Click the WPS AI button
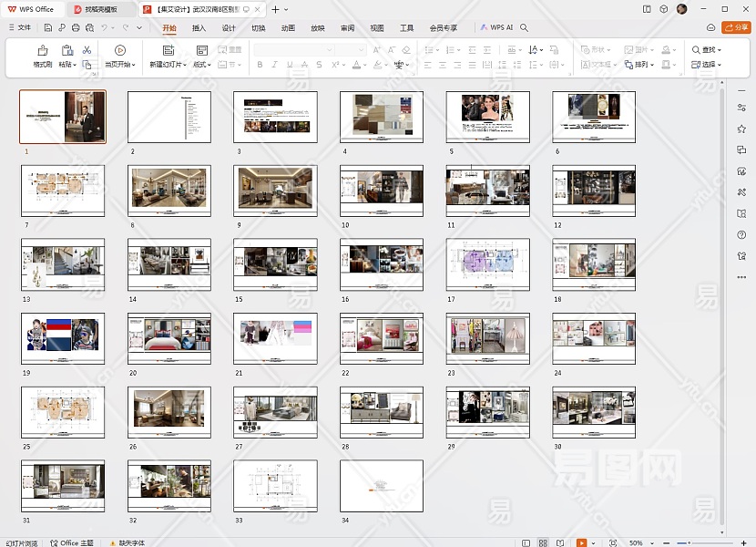This screenshot has width=756, height=547. pyautogui.click(x=496, y=28)
